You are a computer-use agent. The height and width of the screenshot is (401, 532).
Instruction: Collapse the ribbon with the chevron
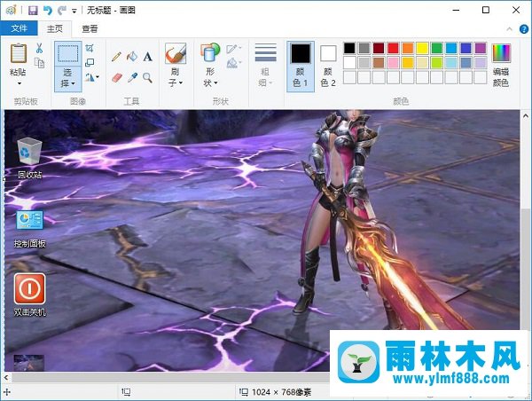(x=509, y=29)
